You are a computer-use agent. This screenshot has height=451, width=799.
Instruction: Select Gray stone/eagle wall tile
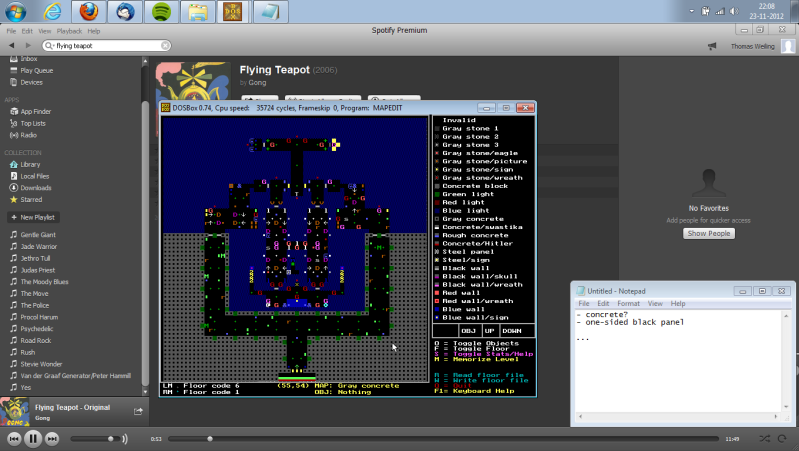(480, 153)
